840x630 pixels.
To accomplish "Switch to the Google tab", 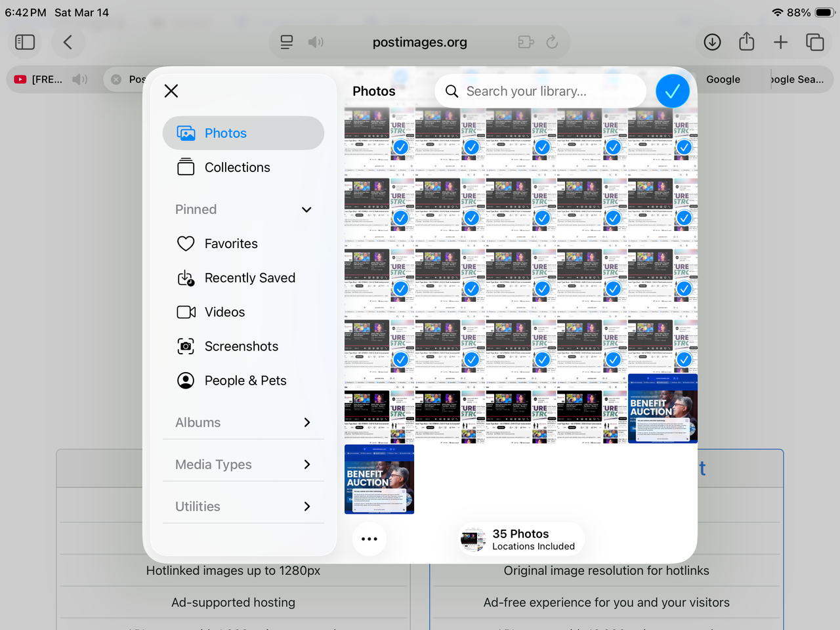I will (723, 79).
